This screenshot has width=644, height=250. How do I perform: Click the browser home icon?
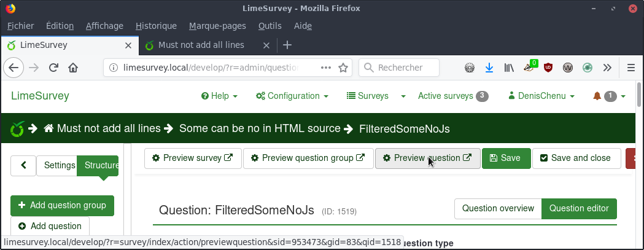(x=72, y=68)
